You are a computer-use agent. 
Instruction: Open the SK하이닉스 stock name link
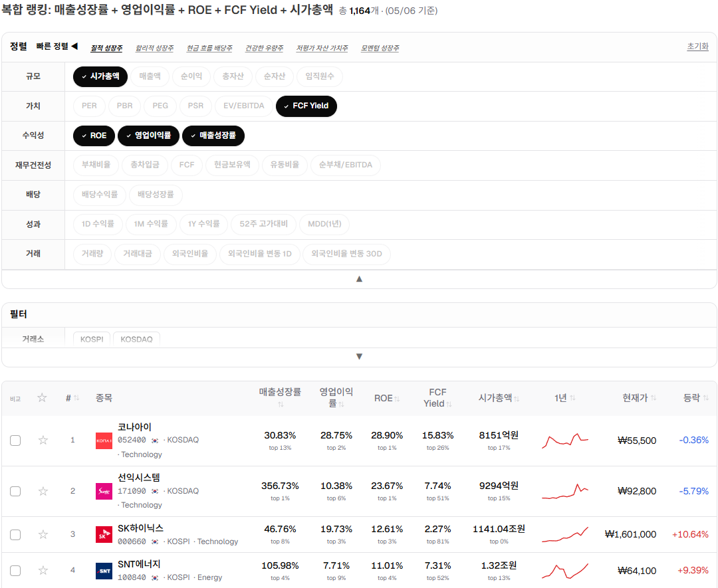pos(140,528)
